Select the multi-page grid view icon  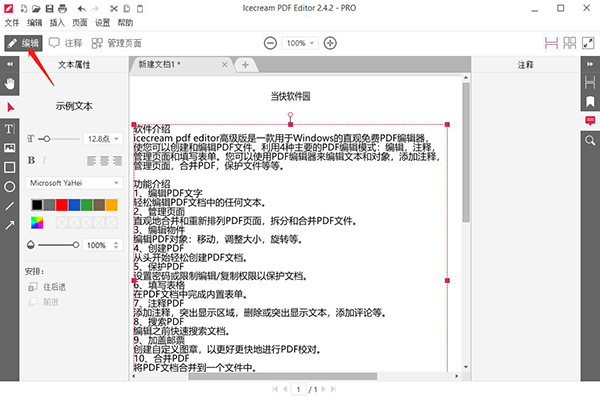569,43
